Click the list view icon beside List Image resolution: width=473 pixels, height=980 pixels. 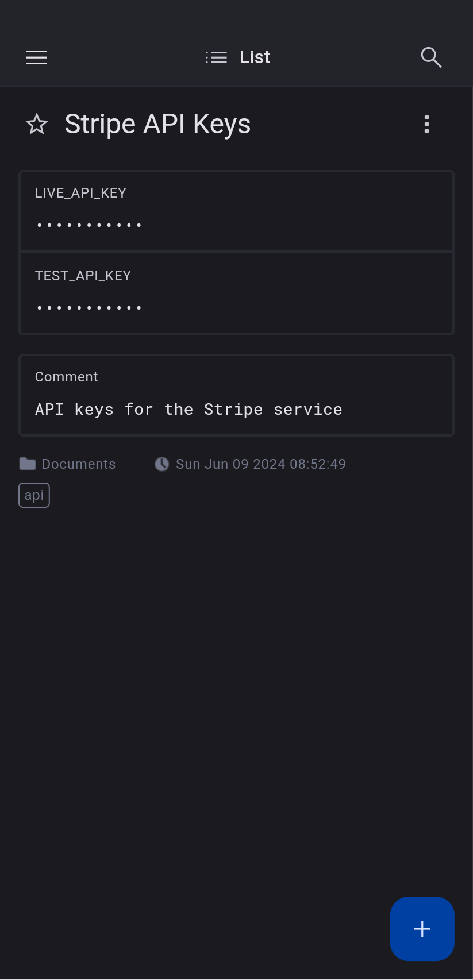pos(217,57)
